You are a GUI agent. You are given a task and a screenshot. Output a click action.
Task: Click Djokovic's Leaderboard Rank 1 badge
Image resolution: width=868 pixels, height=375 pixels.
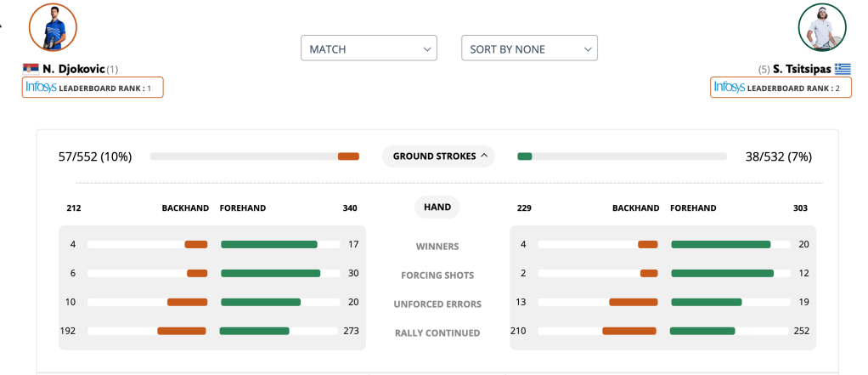coord(93,87)
